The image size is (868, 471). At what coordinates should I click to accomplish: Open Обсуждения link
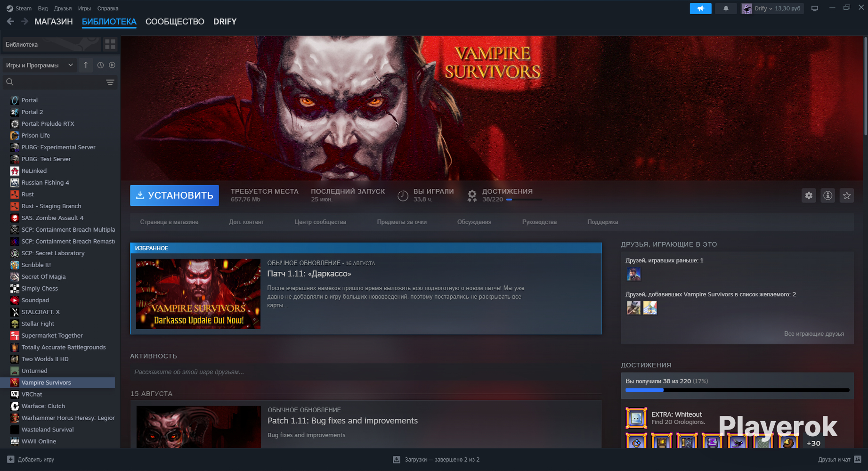[474, 222]
